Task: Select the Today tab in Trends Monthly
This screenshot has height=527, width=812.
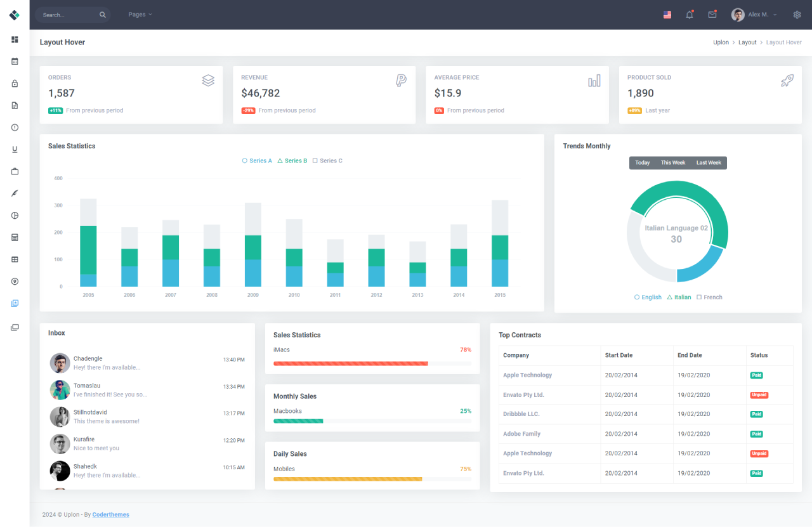Action: tap(643, 163)
